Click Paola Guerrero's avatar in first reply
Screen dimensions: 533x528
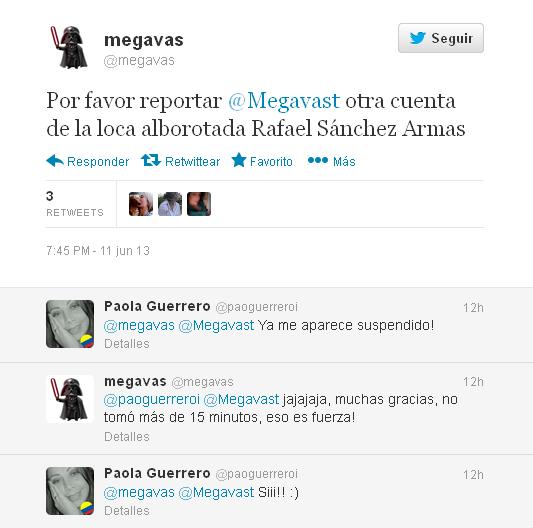tap(70, 324)
